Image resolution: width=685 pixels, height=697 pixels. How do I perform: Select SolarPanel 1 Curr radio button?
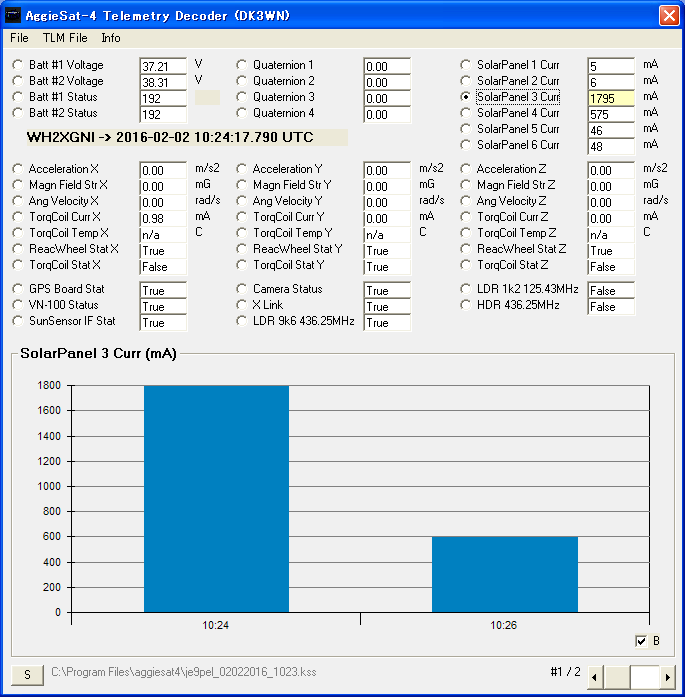[x=466, y=65]
